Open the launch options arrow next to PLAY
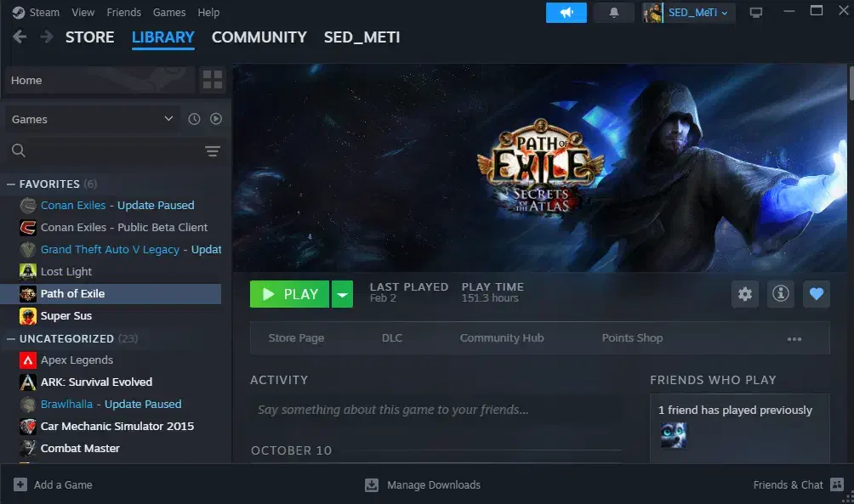The height and width of the screenshot is (504, 854). pyautogui.click(x=342, y=294)
